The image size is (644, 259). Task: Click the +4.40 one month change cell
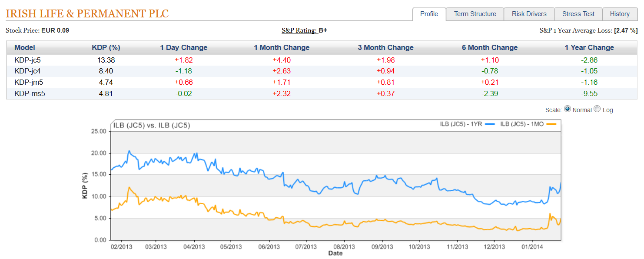tap(282, 60)
